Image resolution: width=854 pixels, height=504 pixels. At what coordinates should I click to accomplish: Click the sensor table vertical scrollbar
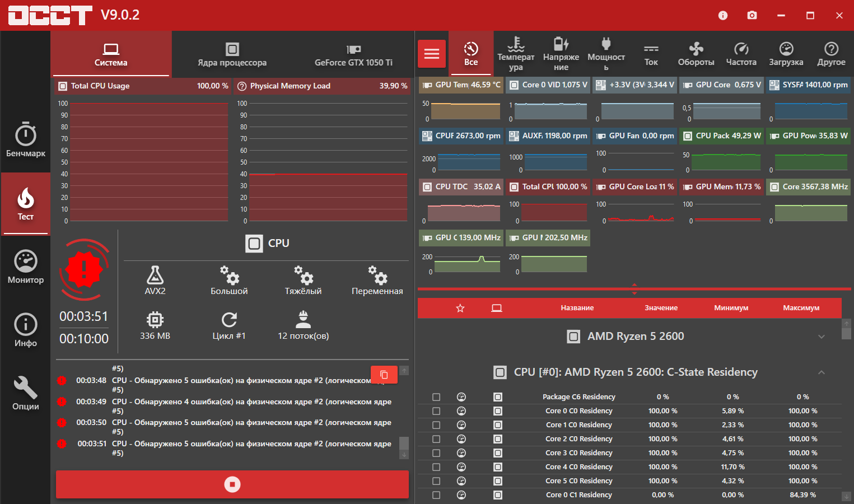[846, 410]
